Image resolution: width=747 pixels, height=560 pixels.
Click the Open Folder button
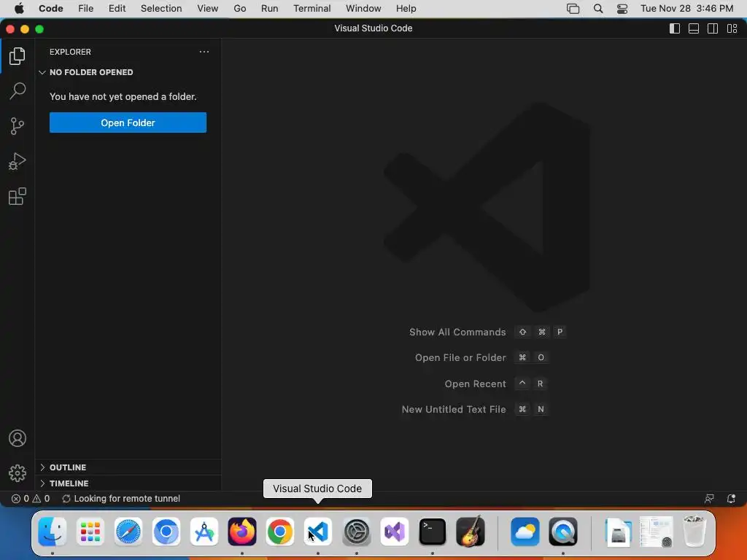pyautogui.click(x=128, y=122)
